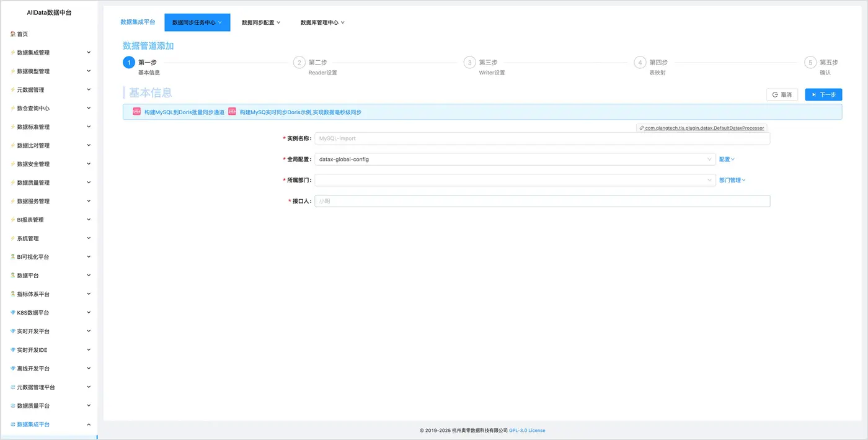This screenshot has width=868, height=440.
Task: Expand the 数据安全管理 sidebar chevron
Action: pos(89,164)
